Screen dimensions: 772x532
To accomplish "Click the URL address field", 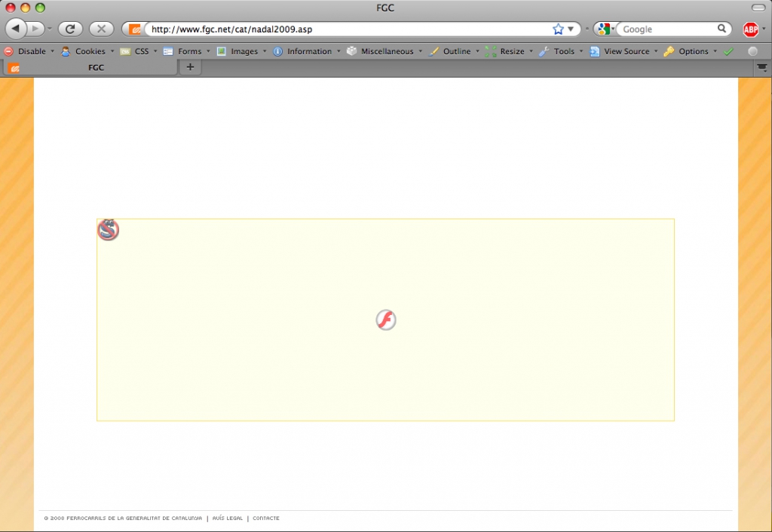I will pyautogui.click(x=347, y=29).
